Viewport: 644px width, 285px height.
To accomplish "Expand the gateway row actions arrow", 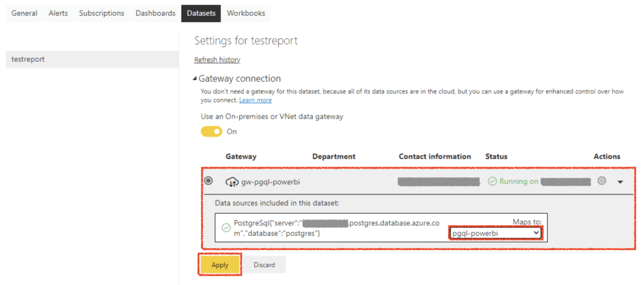I will (619, 182).
